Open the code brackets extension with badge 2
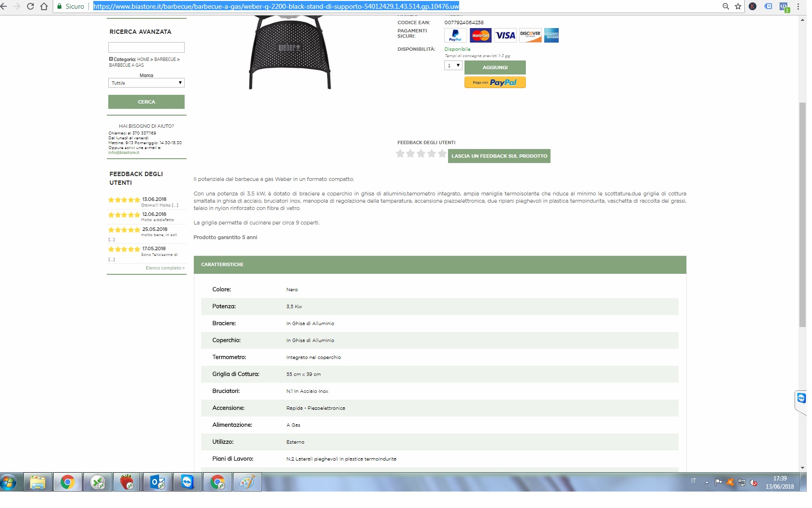Image resolution: width=812 pixels, height=508 pixels. (x=784, y=7)
